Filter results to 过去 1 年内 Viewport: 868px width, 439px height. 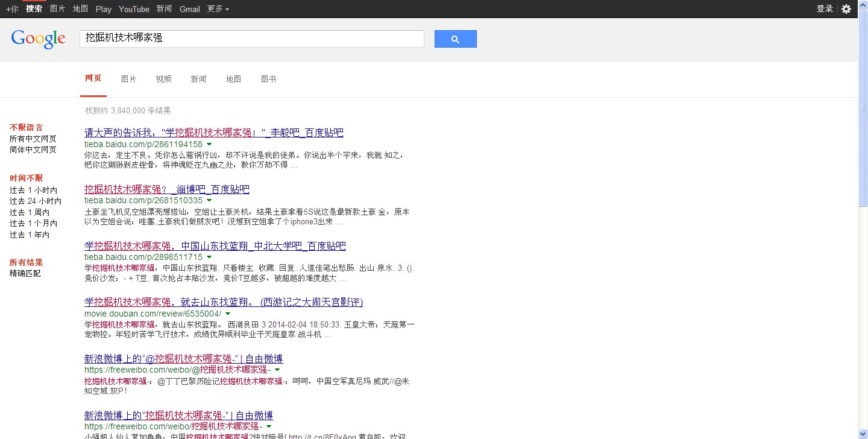(x=30, y=235)
